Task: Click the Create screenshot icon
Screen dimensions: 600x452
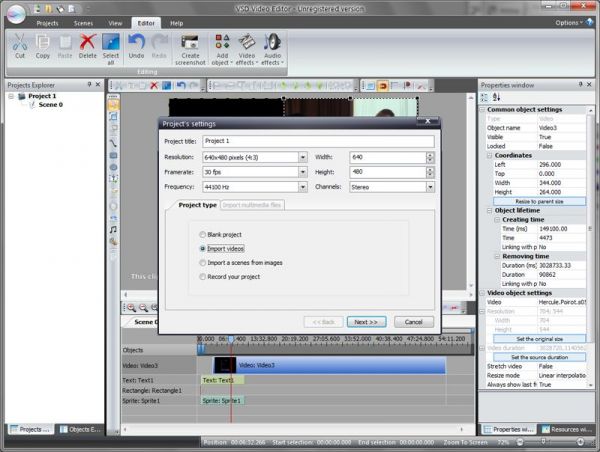Action: (x=189, y=42)
